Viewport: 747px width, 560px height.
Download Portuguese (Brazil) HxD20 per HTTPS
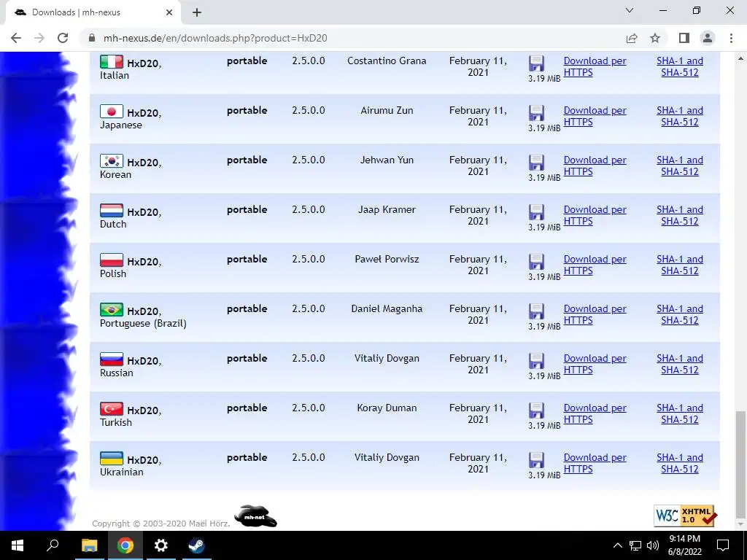click(595, 314)
